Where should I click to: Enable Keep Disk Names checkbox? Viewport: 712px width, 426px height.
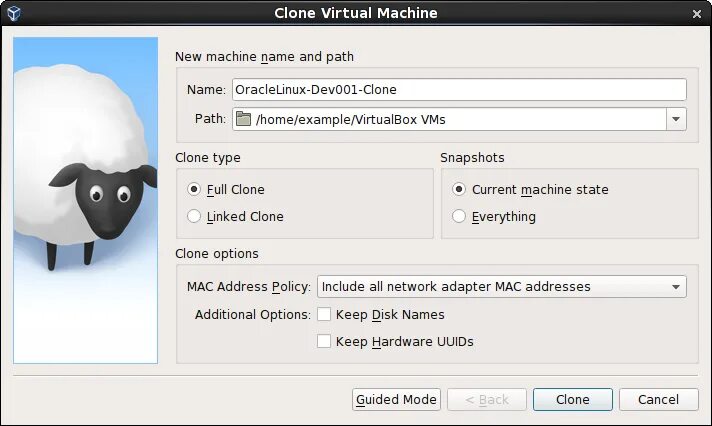pos(324,314)
